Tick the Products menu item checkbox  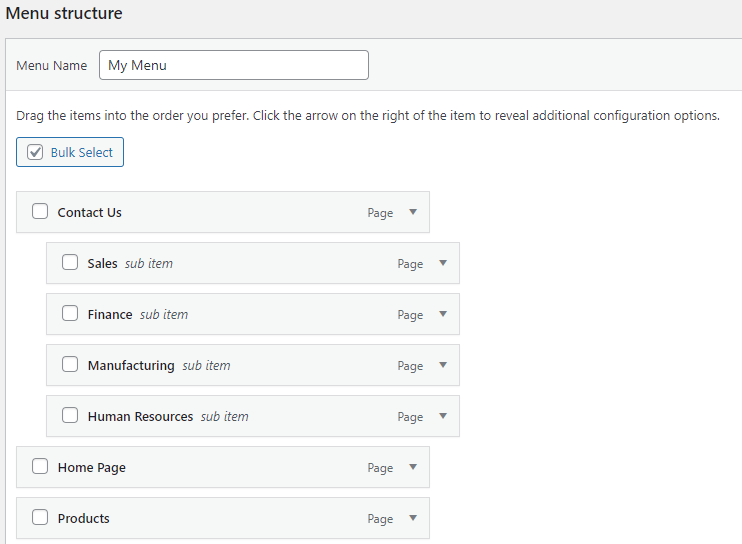tap(40, 518)
